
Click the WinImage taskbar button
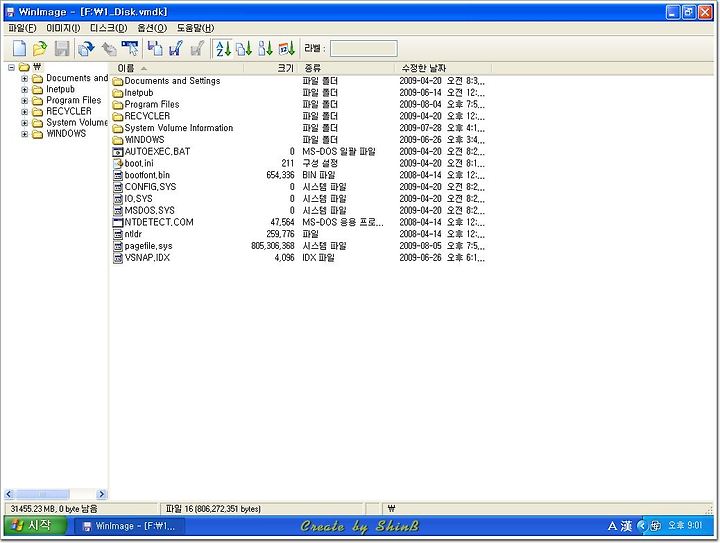(x=130, y=526)
